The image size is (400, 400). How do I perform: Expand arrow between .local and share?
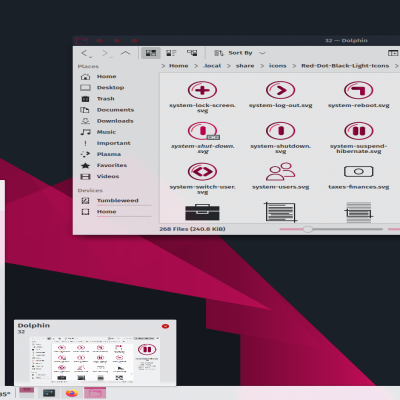pyautogui.click(x=229, y=66)
